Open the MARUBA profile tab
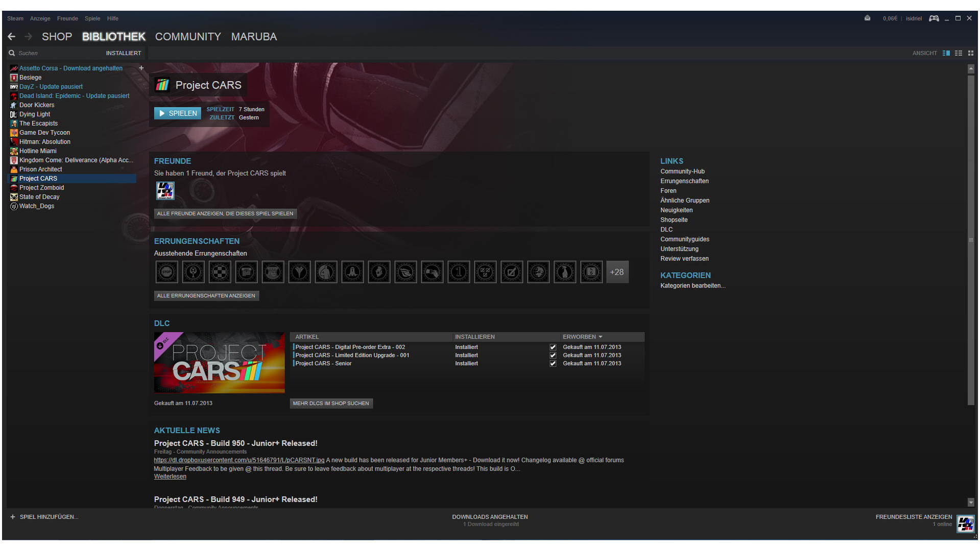The width and height of the screenshot is (980, 551). (254, 37)
